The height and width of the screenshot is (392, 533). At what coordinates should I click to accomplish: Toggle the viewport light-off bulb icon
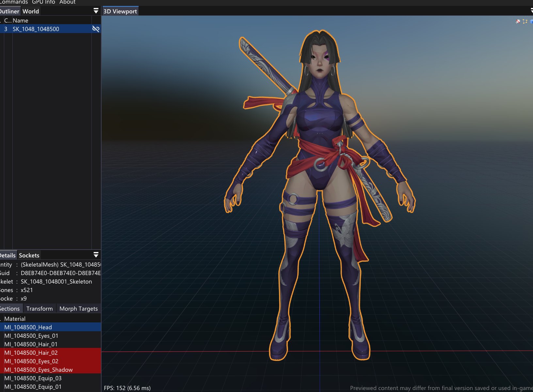518,22
